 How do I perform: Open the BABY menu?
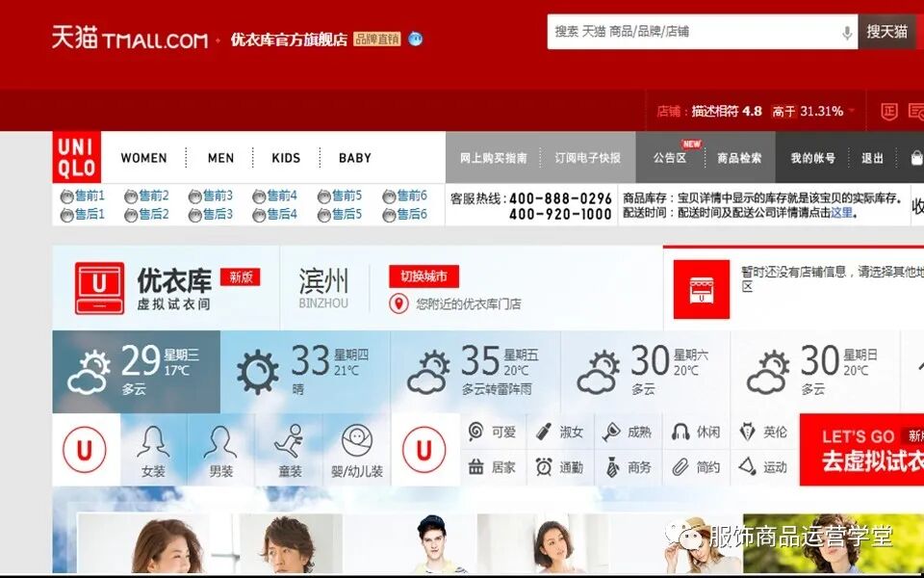click(355, 158)
